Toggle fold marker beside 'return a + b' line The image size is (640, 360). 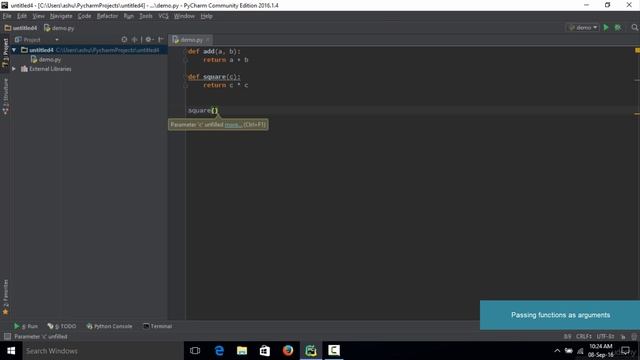(185, 60)
